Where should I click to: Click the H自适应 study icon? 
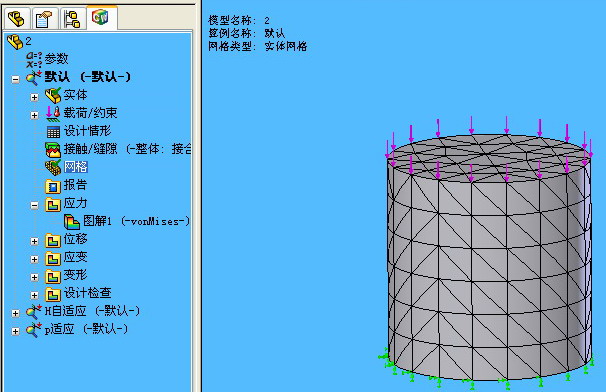pyautogui.click(x=34, y=312)
